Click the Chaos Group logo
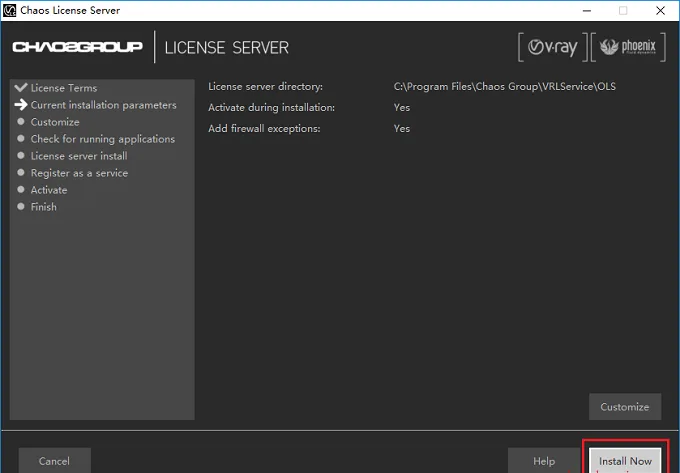Viewport: 680px width, 473px height. tap(77, 47)
